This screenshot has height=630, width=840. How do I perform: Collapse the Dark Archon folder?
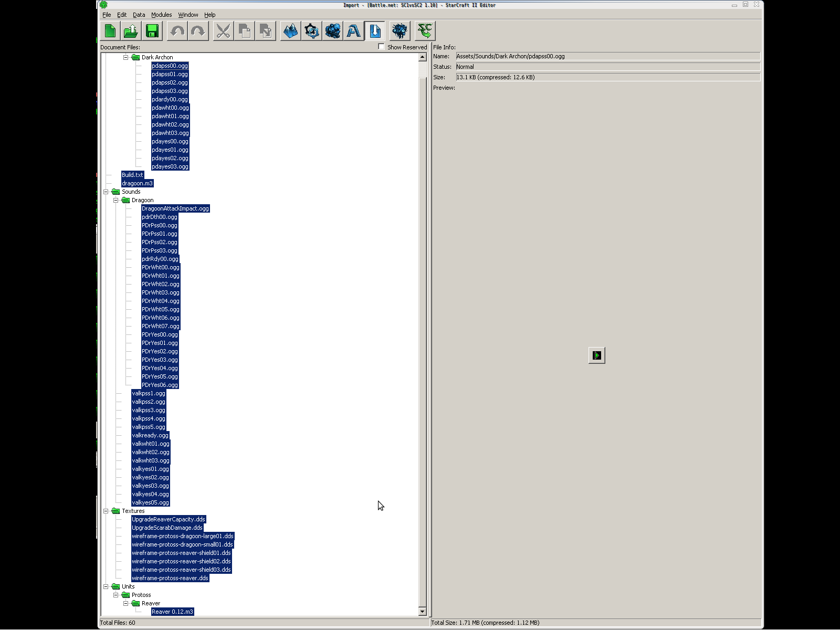click(x=126, y=57)
